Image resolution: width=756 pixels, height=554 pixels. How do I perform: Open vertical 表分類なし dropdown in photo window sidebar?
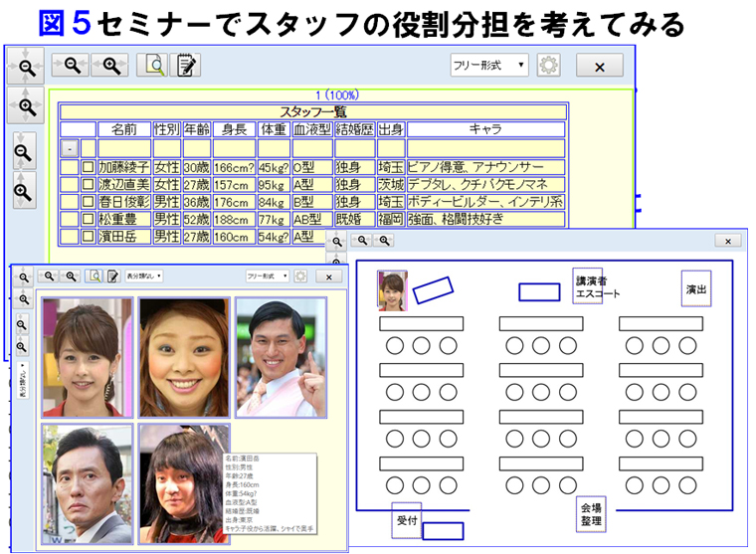click(x=23, y=380)
